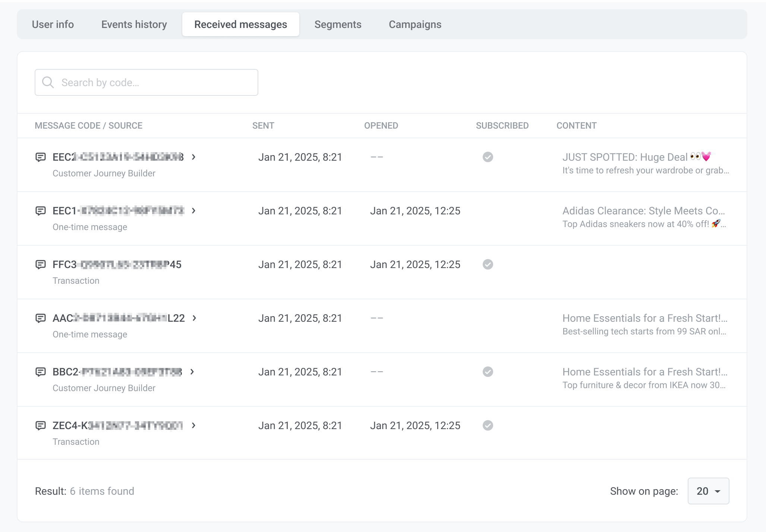Switch to the User info tab

53,25
